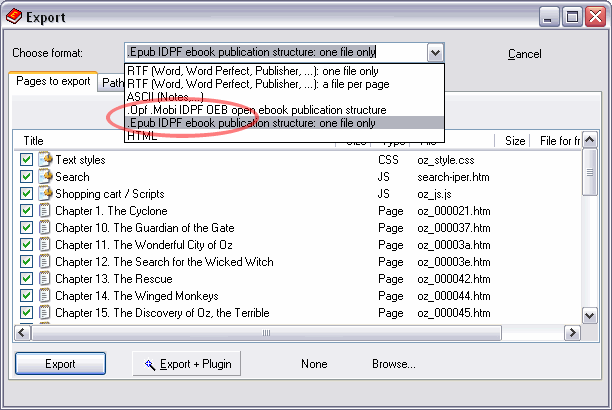Click the wand icon on Export + Plugin button

[150, 364]
